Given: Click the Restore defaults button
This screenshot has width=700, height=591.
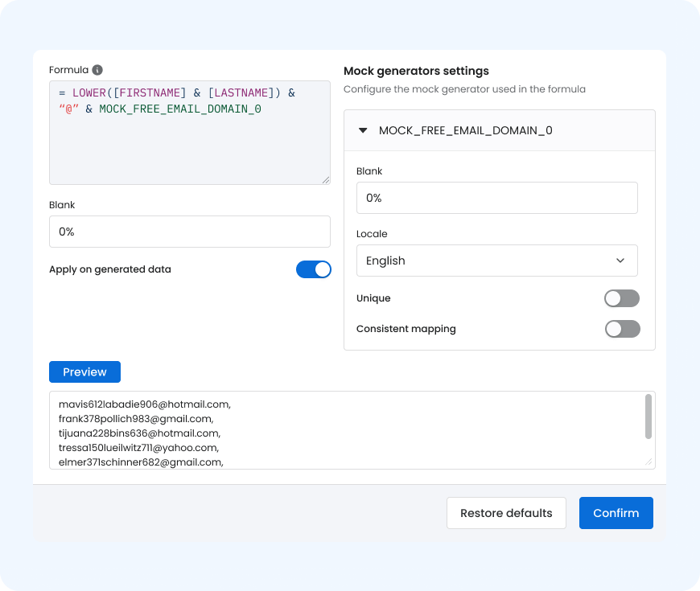Looking at the screenshot, I should coord(506,513).
